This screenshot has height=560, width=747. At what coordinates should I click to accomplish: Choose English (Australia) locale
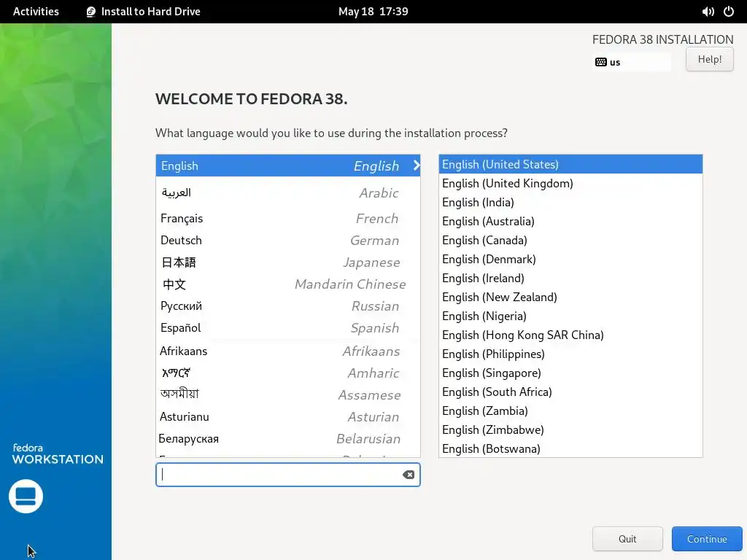point(570,222)
